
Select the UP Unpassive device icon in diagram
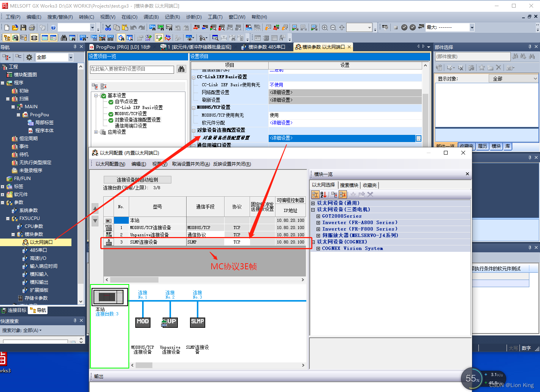[x=169, y=322]
